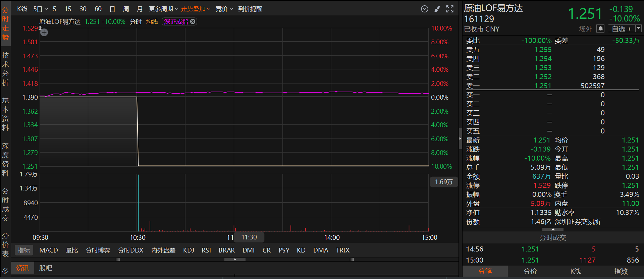Image resolution: width=644 pixels, height=279 pixels.
Task: Set a price alert with the bell icon
Action: tap(600, 29)
